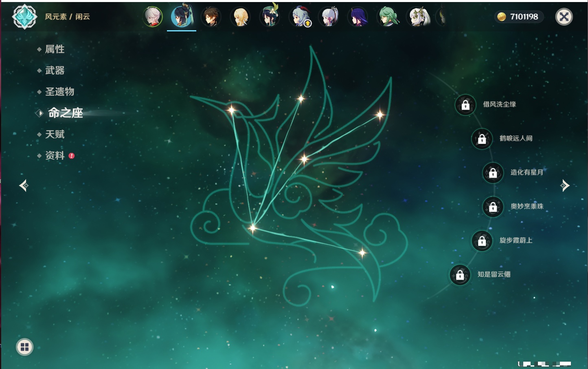Select the Kazuha avatar with white hair

(x=153, y=17)
